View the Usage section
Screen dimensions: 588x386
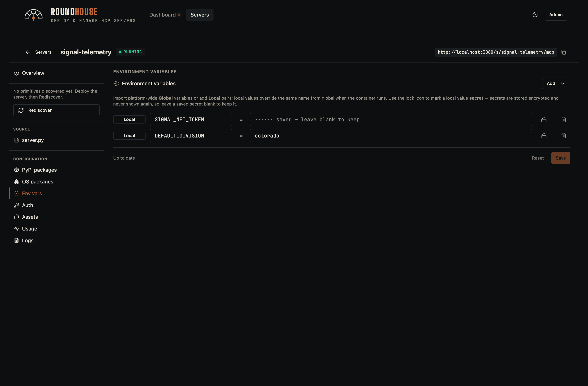(56, 229)
